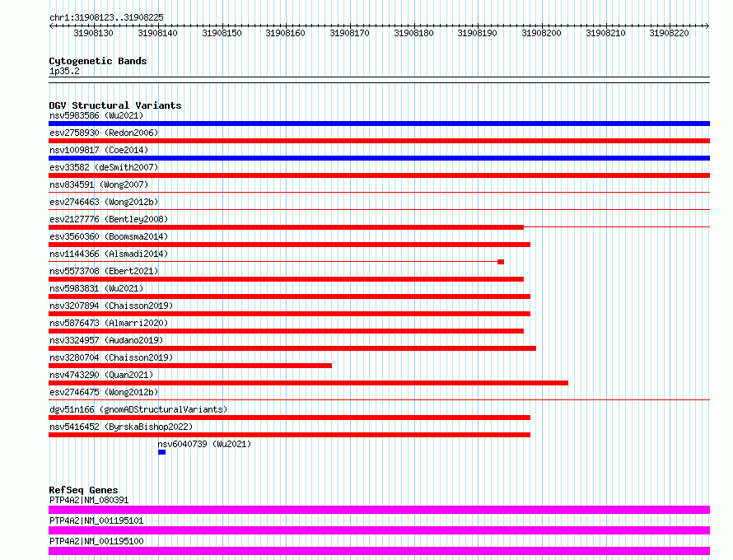The image size is (733, 560).
Task: Click ruler position 31908220
Action: (669, 33)
